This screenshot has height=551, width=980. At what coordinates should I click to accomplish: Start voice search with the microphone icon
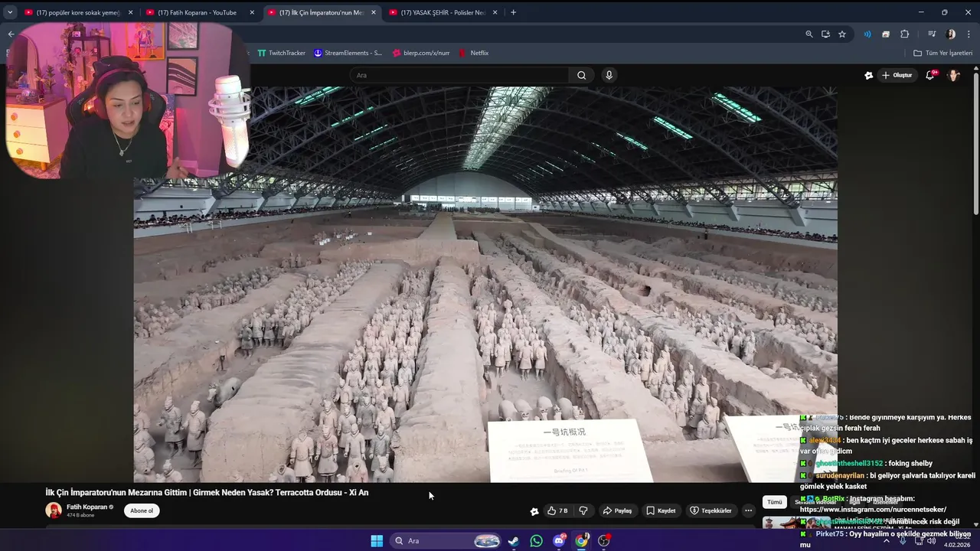(x=609, y=75)
